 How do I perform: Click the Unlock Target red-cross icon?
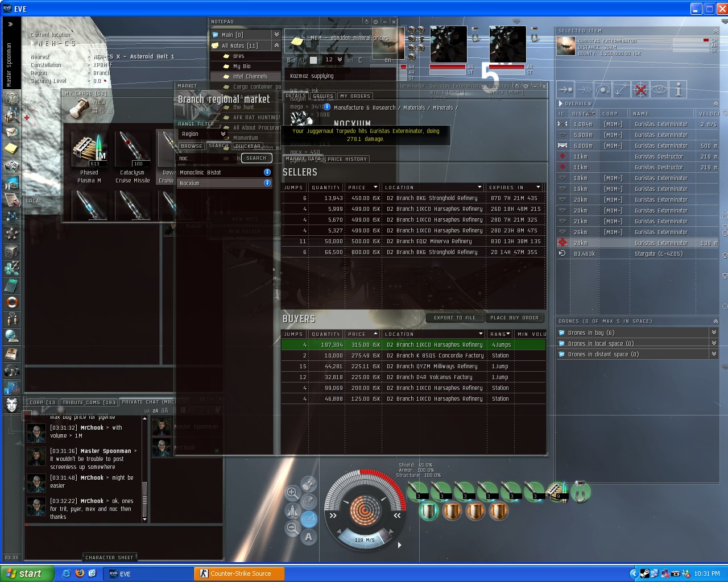pos(640,90)
